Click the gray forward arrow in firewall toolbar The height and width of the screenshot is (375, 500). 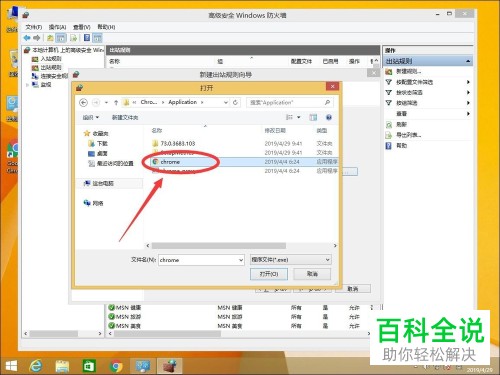37,38
